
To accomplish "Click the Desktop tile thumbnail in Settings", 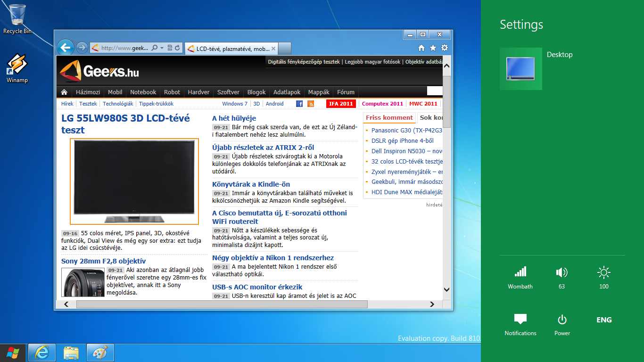I will point(520,69).
